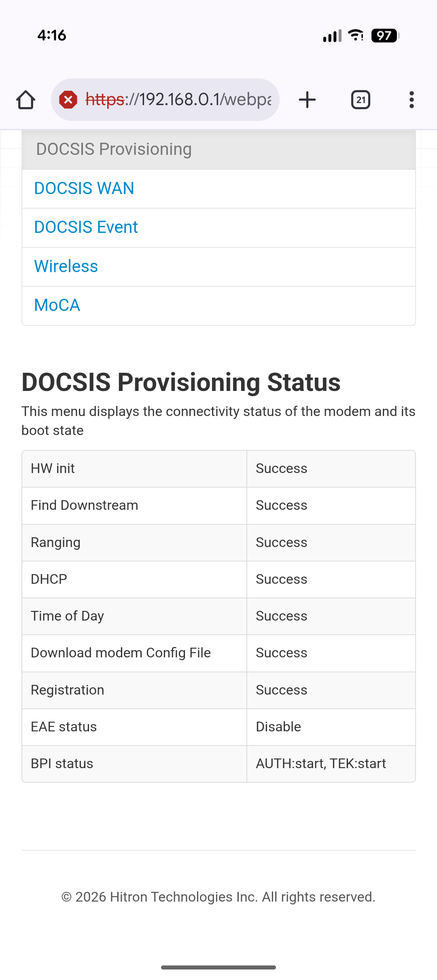This screenshot has width=437, height=980.
Task: Tap the EAE status Disable value
Action: click(278, 727)
